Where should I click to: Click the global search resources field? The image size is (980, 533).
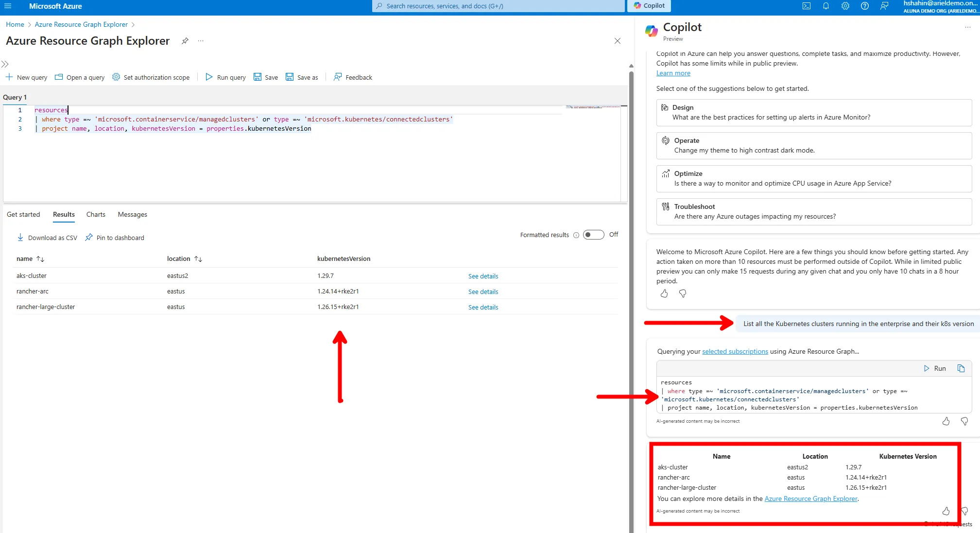pyautogui.click(x=498, y=6)
